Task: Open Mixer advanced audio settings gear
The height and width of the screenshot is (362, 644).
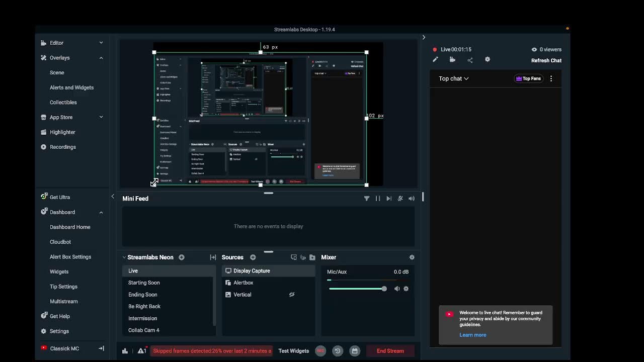Action: coord(412,257)
